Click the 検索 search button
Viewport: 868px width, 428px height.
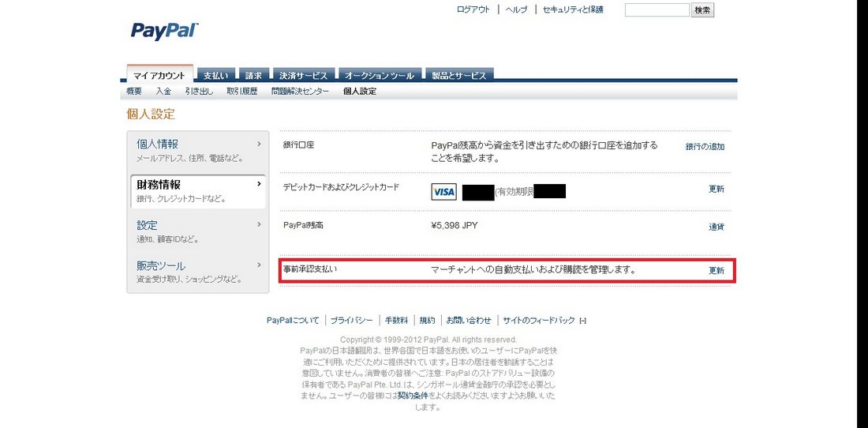pos(702,10)
